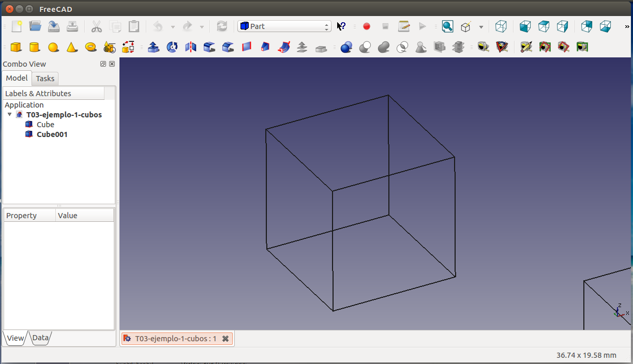
Task: Open the Part workbench dropdown
Action: pyautogui.click(x=284, y=26)
